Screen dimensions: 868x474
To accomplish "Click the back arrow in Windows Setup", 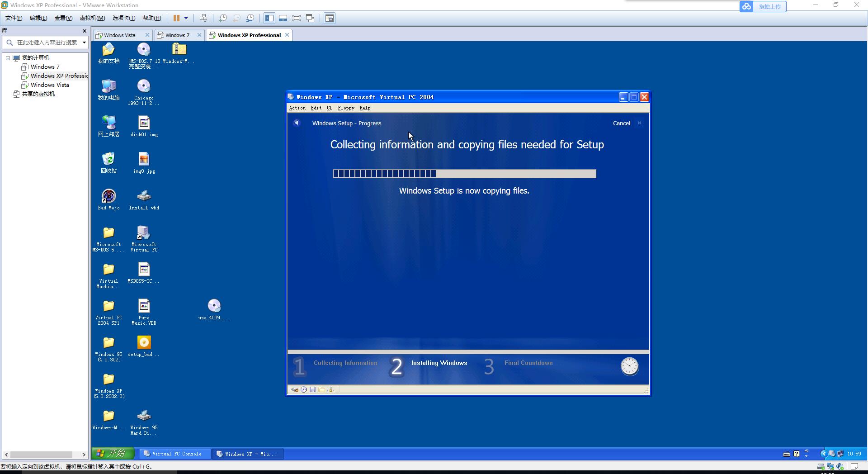I will click(297, 123).
